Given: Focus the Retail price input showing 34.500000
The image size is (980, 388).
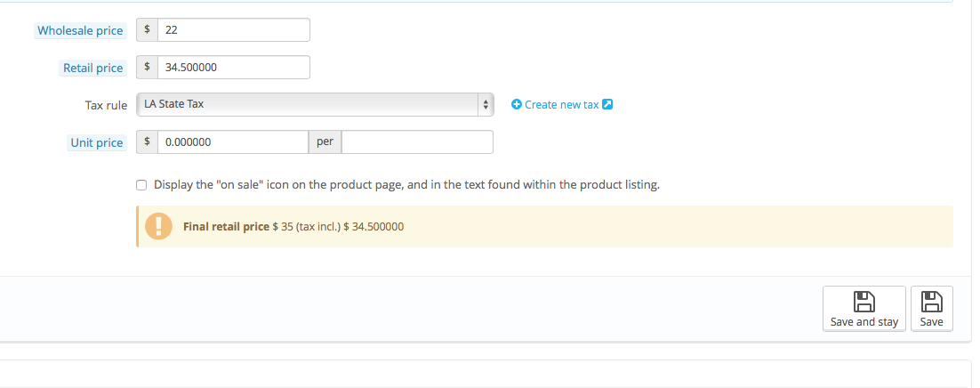Looking at the screenshot, I should point(233,68).
